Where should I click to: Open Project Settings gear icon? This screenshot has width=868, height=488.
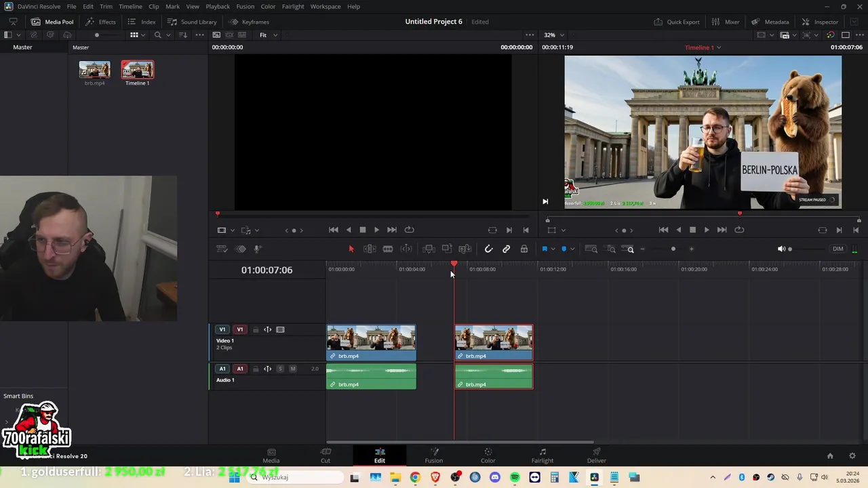click(852, 455)
